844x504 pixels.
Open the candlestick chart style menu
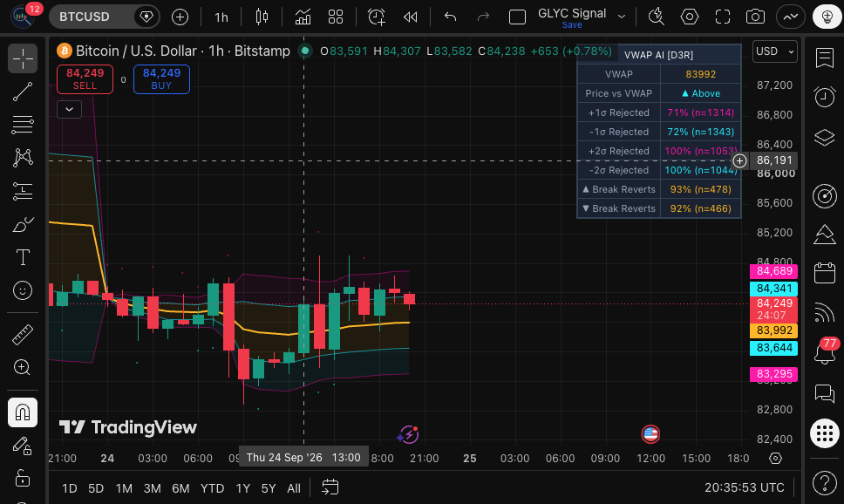pyautogui.click(x=262, y=17)
